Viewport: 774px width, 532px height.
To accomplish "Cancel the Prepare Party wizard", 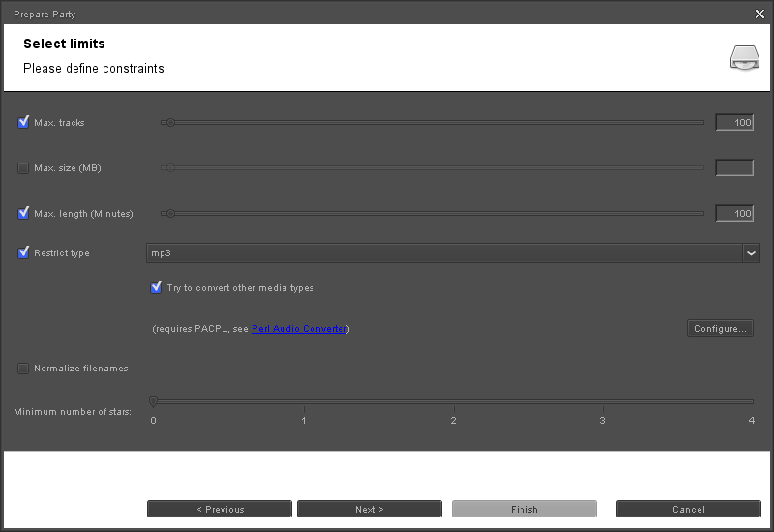I will point(689,510).
